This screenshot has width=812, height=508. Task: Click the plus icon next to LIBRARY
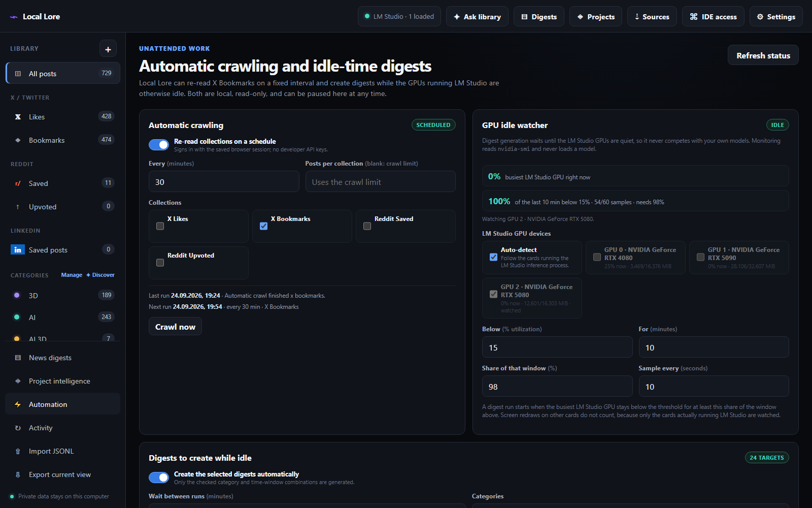click(108, 49)
